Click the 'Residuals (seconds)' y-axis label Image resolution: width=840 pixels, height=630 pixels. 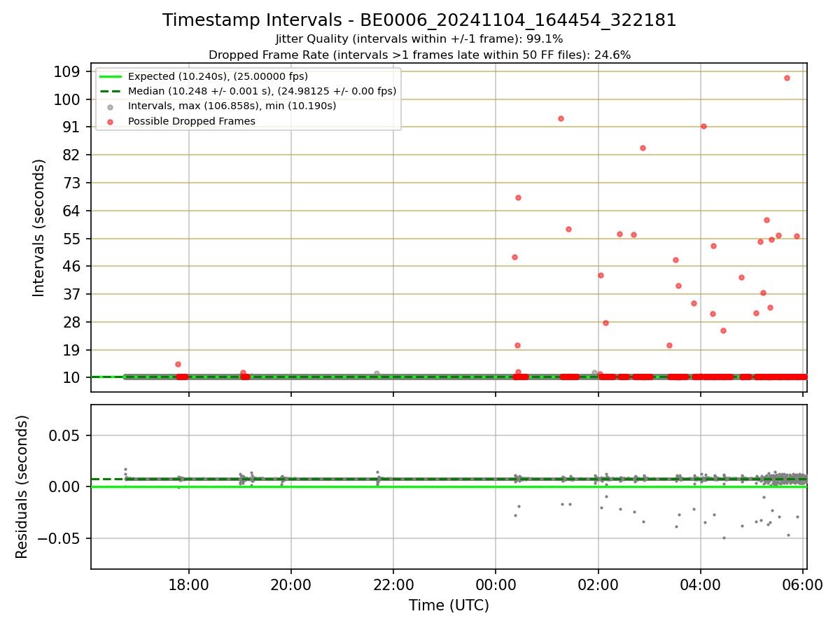pyautogui.click(x=22, y=486)
